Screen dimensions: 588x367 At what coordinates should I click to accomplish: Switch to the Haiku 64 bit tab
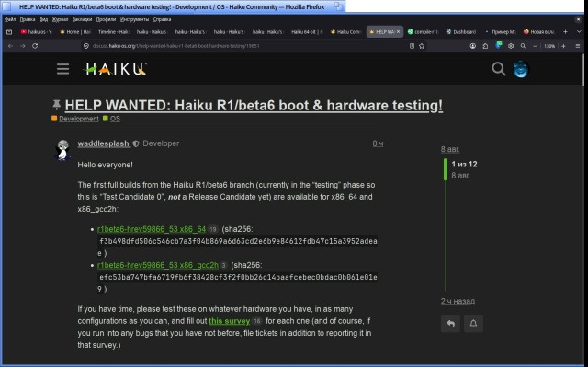(x=307, y=32)
